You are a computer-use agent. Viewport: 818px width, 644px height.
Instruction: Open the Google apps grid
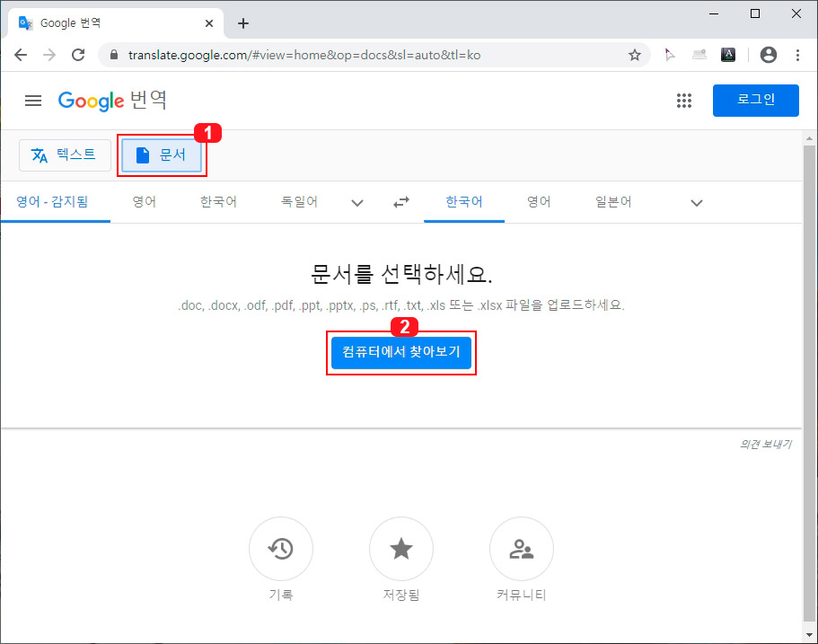684,101
